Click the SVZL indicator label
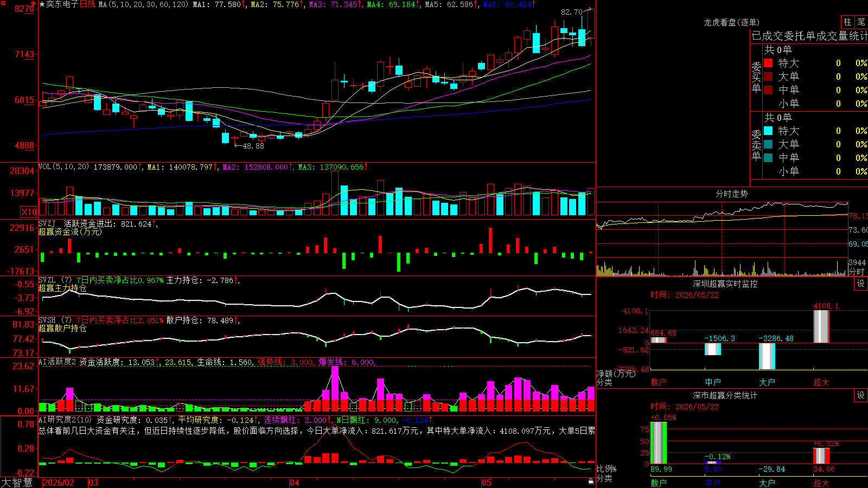 click(47, 280)
